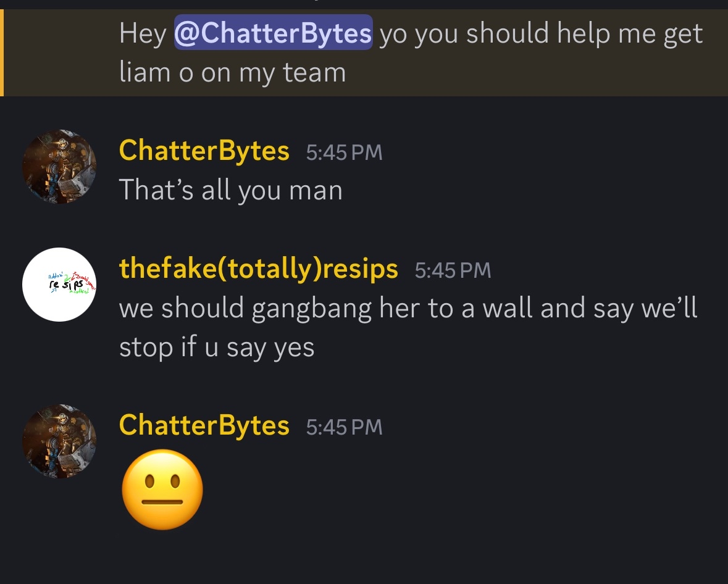Click the 5:45 PM timestamp beside thefake(totally)resips
Viewport: 728px width, 584px height.
[453, 270]
